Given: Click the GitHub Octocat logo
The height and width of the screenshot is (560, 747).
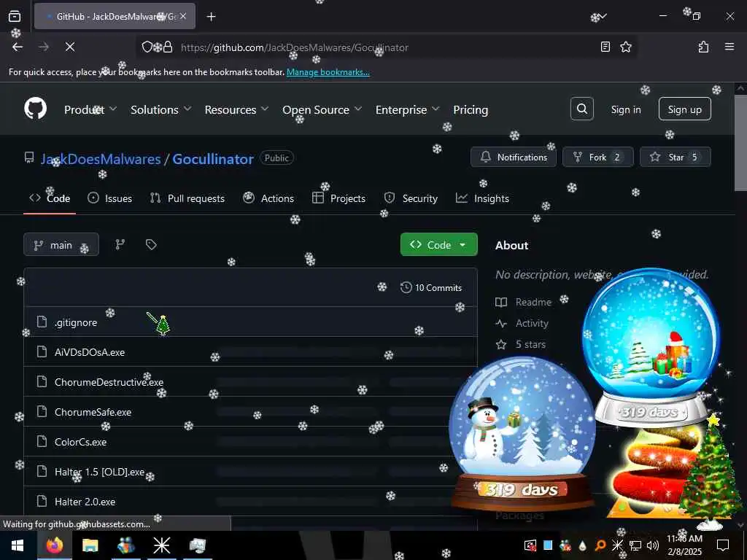Looking at the screenshot, I should point(35,109).
